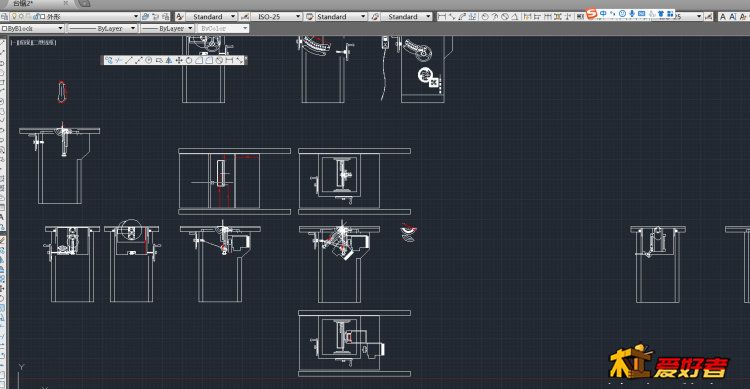Open the ByBlock color control dropdown

(60, 29)
